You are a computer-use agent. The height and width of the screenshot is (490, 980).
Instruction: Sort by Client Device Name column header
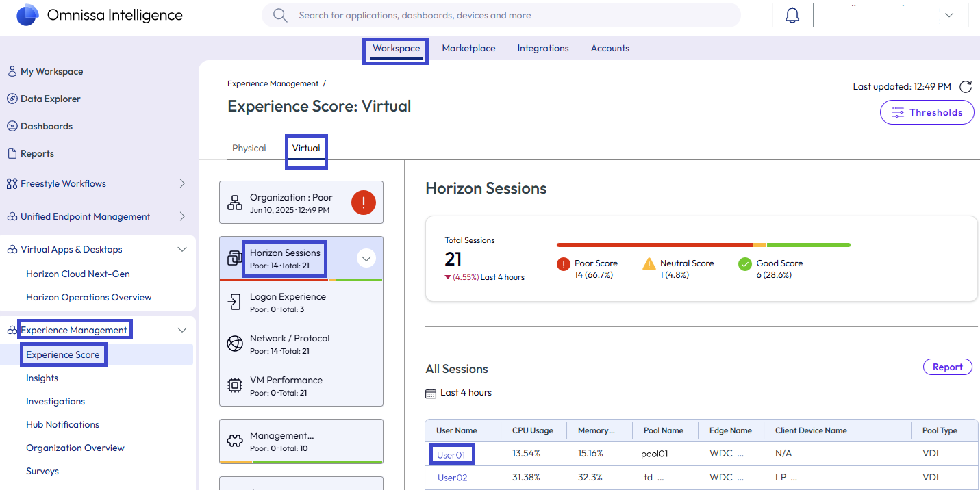click(x=811, y=430)
